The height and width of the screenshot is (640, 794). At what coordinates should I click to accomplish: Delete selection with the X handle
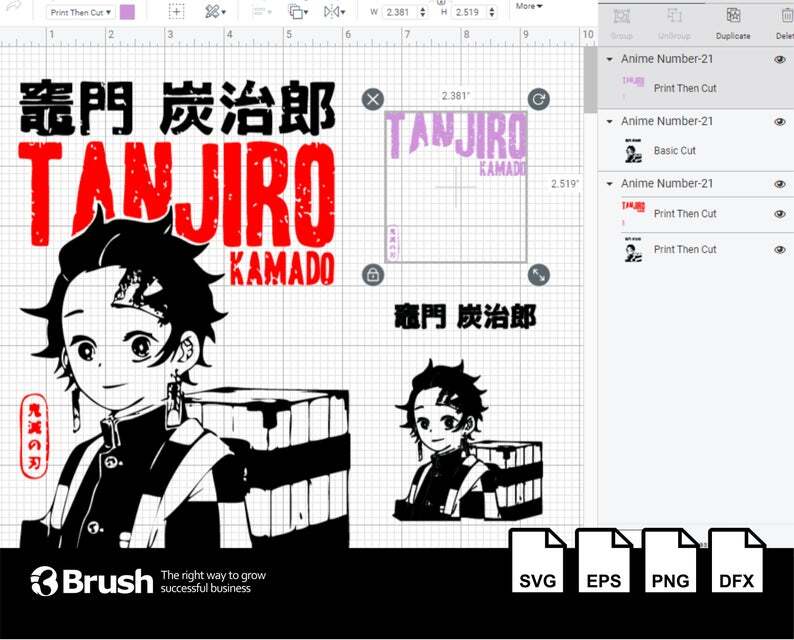pyautogui.click(x=373, y=99)
